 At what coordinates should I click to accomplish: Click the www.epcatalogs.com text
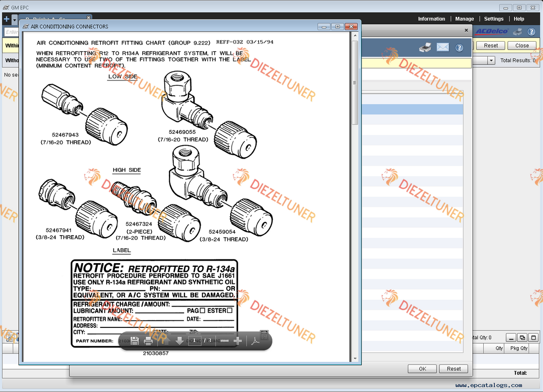(489, 385)
